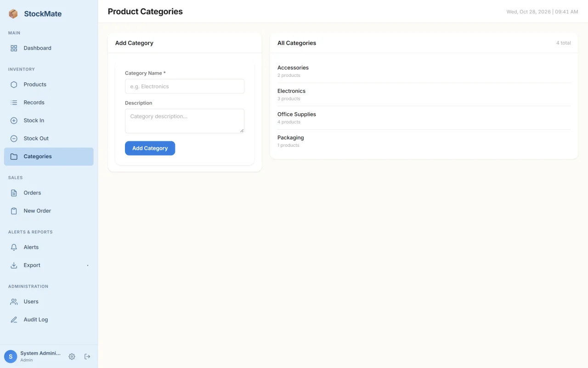Open the Records menu entry

point(49,103)
